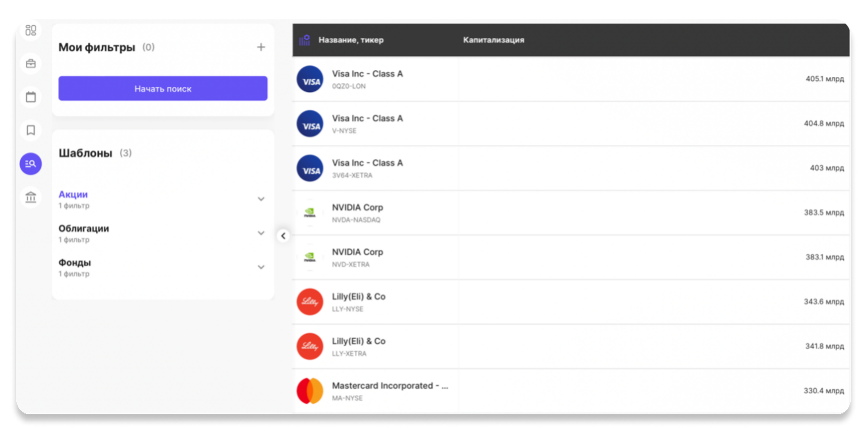Screen dimensions: 868x445
Task: Sort by Название, тикер column header
Action: click(x=351, y=40)
